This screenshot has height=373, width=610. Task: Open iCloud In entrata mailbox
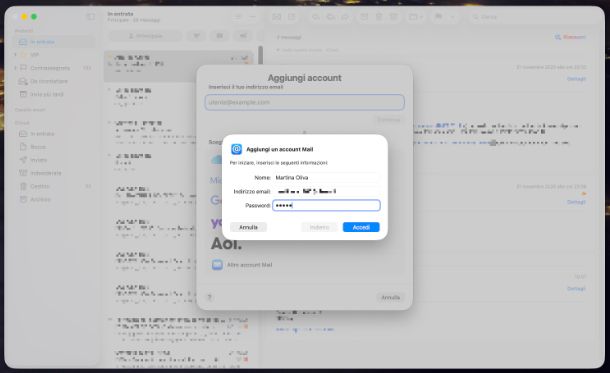click(x=54, y=134)
